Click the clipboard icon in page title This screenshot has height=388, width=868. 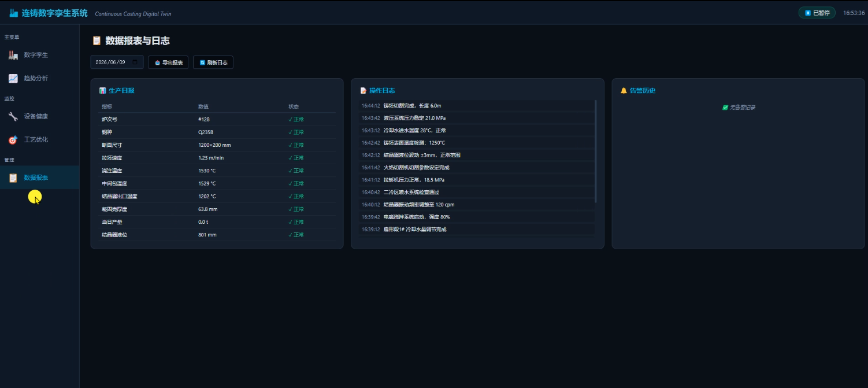[x=97, y=40]
